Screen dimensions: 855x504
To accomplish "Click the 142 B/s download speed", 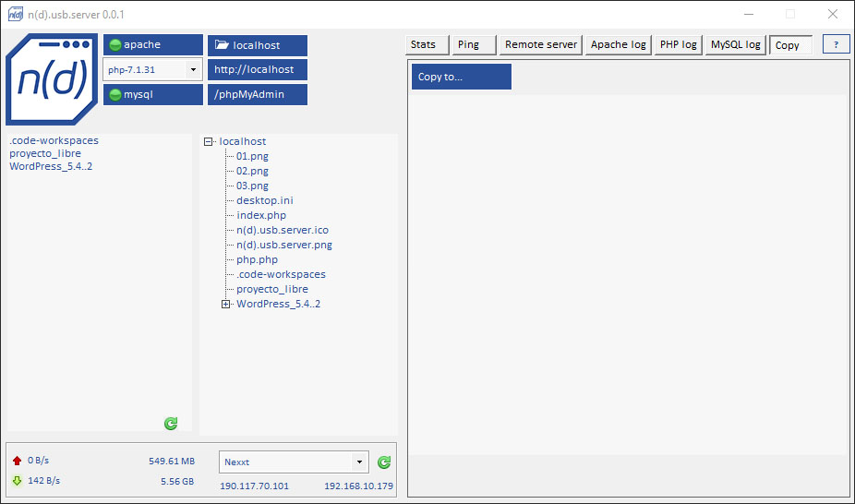I will 43,481.
